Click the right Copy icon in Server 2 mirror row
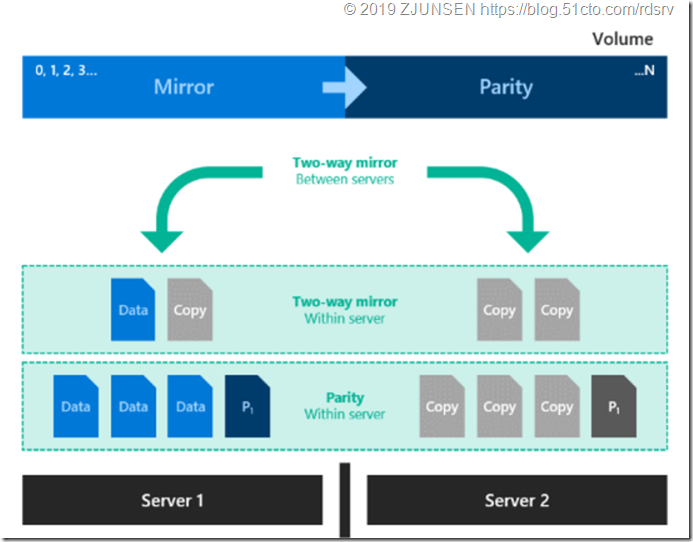693x542 pixels. [x=557, y=309]
